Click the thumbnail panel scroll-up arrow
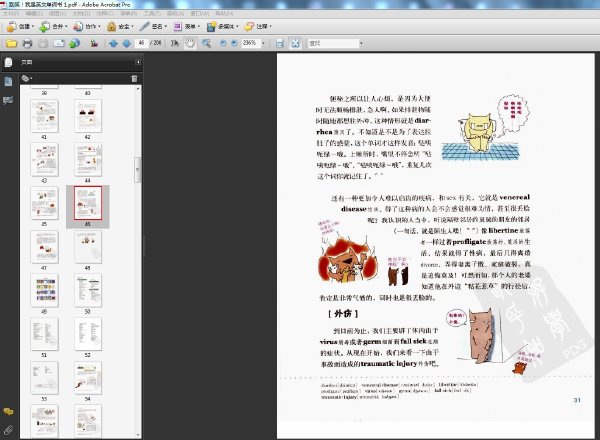This screenshot has width=600, height=440. pyautogui.click(x=138, y=88)
